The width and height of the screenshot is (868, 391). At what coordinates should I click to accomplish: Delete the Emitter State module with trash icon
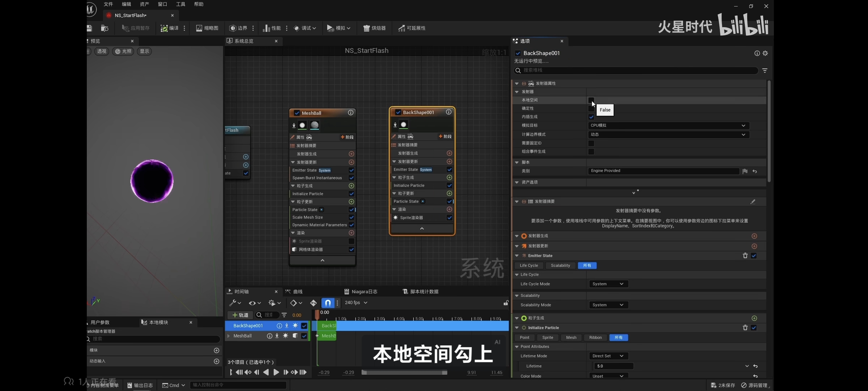[745, 256]
